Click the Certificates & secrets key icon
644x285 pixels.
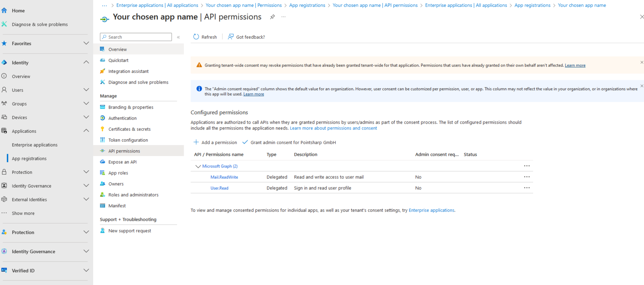point(103,129)
